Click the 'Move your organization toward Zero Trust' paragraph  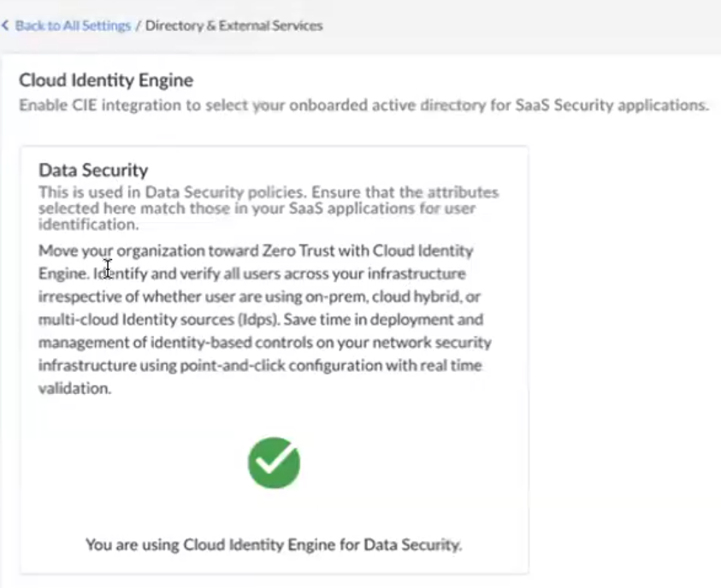click(255, 251)
